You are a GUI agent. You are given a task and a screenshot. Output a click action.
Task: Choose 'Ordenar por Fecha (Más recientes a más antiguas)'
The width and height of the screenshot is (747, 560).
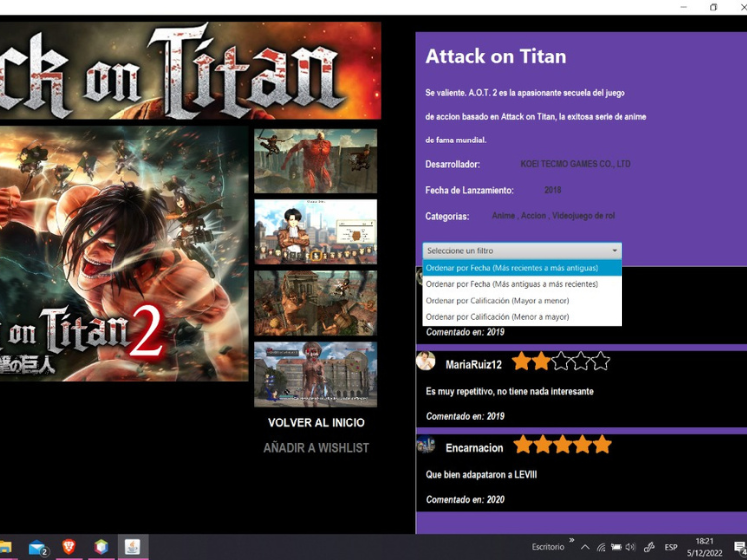(522, 268)
